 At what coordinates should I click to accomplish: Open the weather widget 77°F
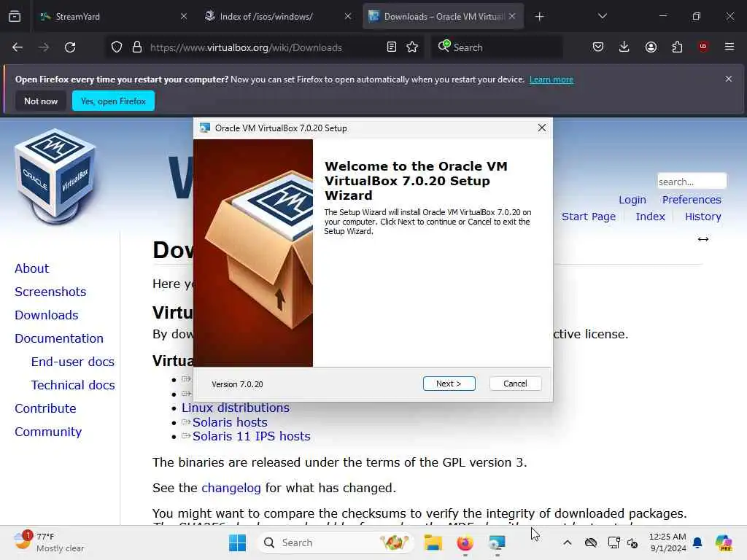[49, 542]
